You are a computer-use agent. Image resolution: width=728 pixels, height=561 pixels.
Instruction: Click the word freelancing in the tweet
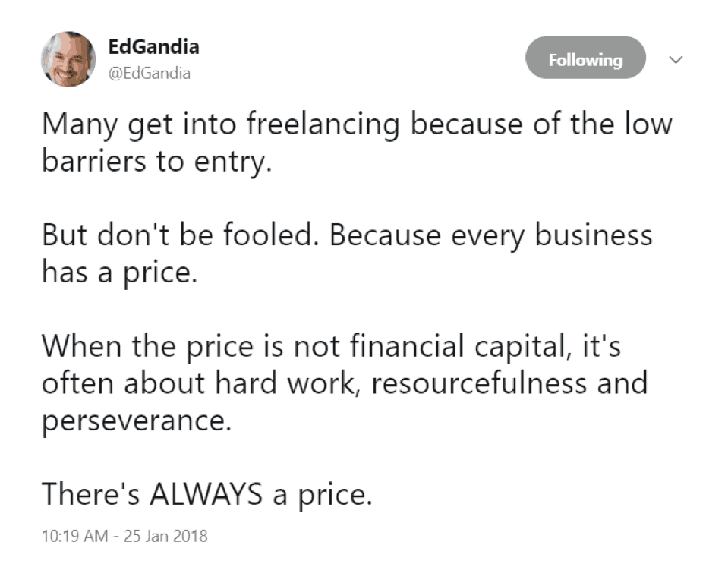[x=323, y=124]
